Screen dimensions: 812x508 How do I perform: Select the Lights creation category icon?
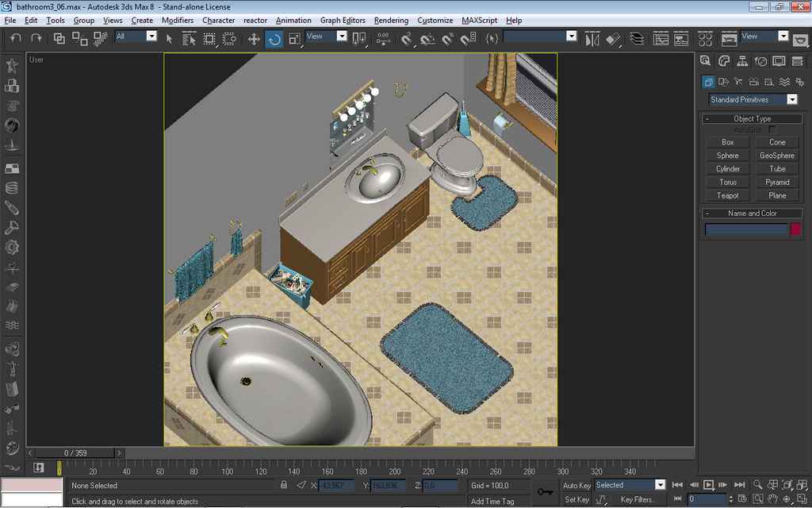738,82
